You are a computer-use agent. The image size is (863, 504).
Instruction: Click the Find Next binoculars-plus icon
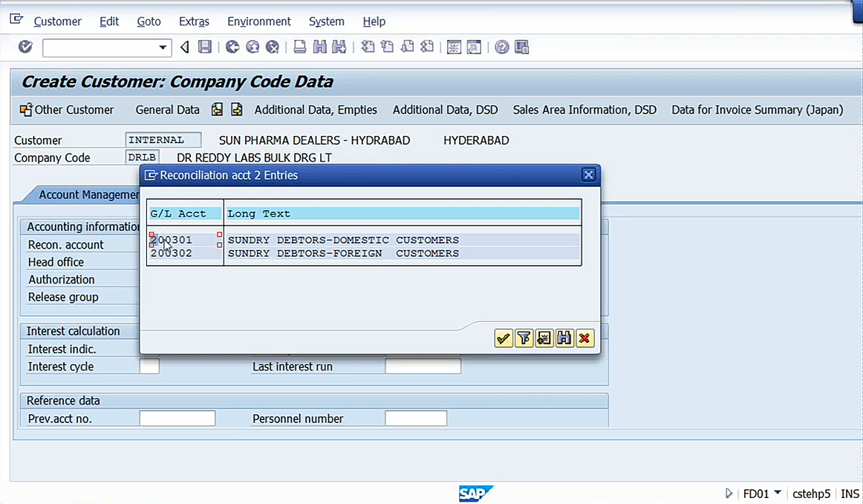click(339, 48)
